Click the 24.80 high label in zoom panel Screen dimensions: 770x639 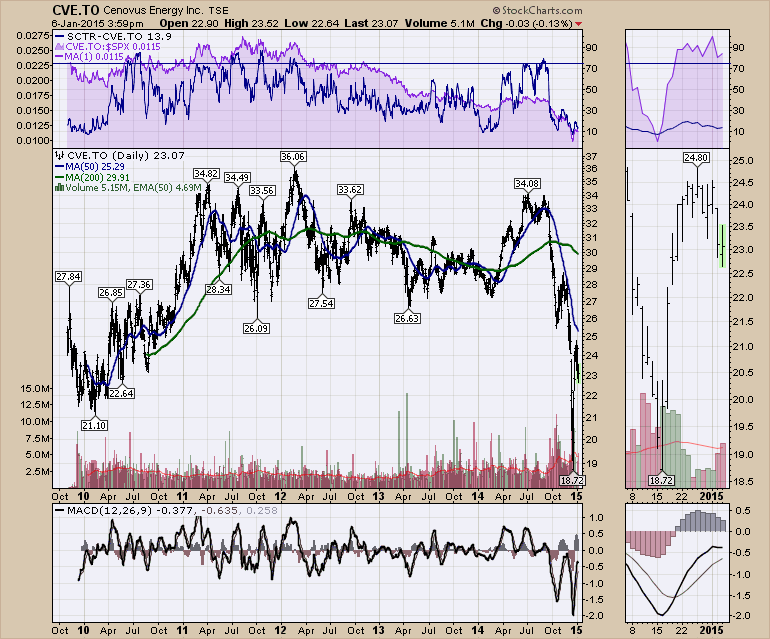[696, 158]
